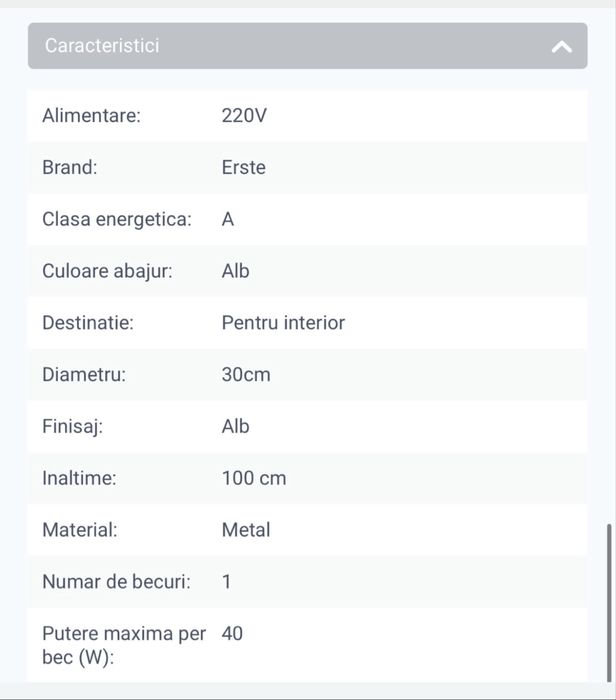Click the Caracteristici header title
Screen dimensions: 616x700
pyautogui.click(x=102, y=46)
